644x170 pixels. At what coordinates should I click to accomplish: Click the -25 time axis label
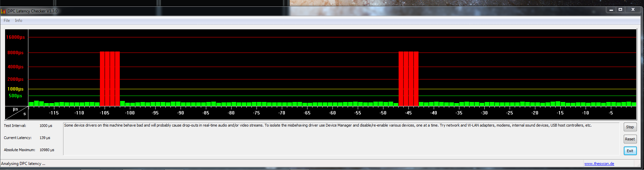(510, 113)
